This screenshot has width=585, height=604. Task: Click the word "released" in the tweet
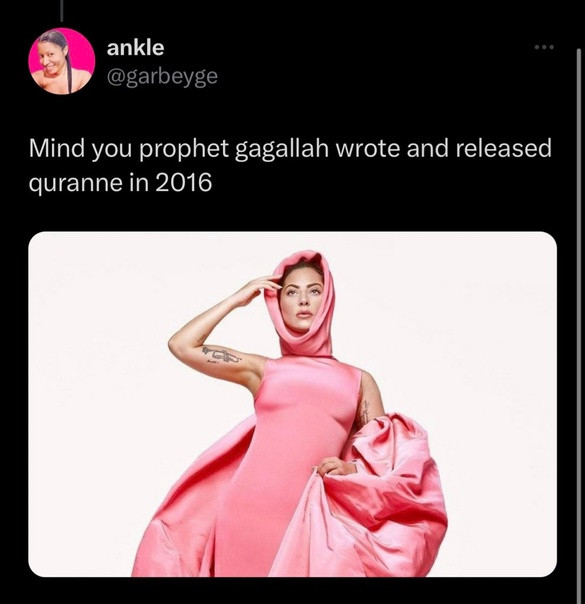coord(504,148)
